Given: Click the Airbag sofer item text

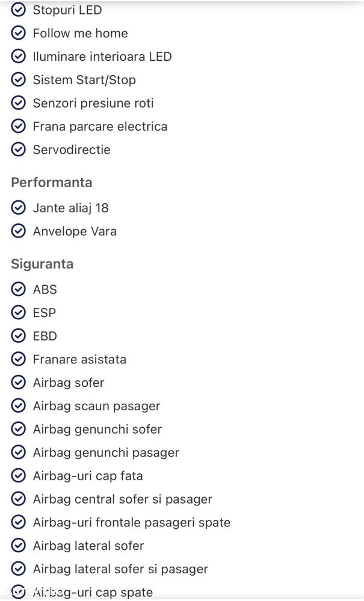Looking at the screenshot, I should tap(69, 383).
